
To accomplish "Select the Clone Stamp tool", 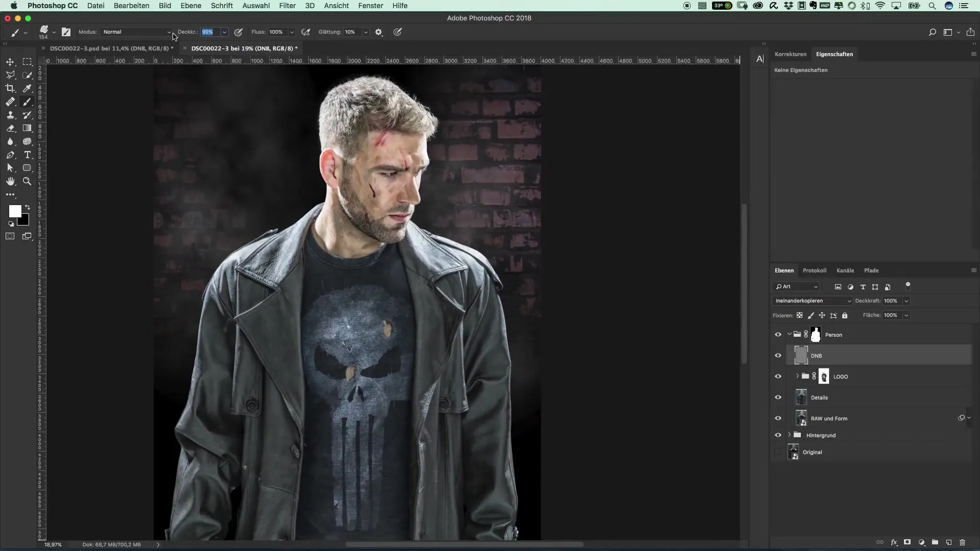I will pyautogui.click(x=10, y=115).
